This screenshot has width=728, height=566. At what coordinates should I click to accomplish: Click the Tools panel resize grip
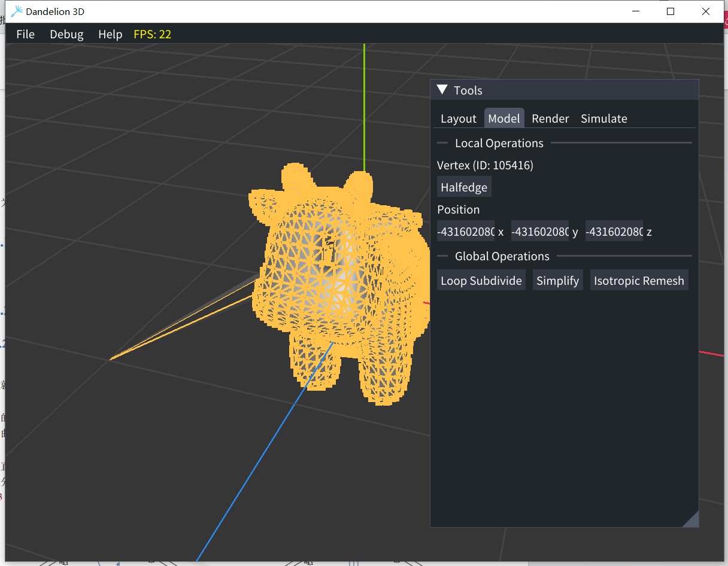coord(691,519)
